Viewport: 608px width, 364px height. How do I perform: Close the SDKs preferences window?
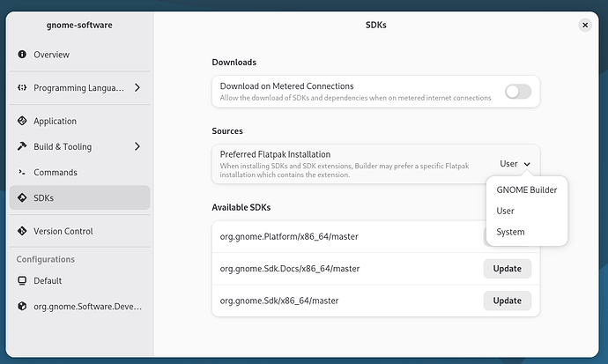585,26
